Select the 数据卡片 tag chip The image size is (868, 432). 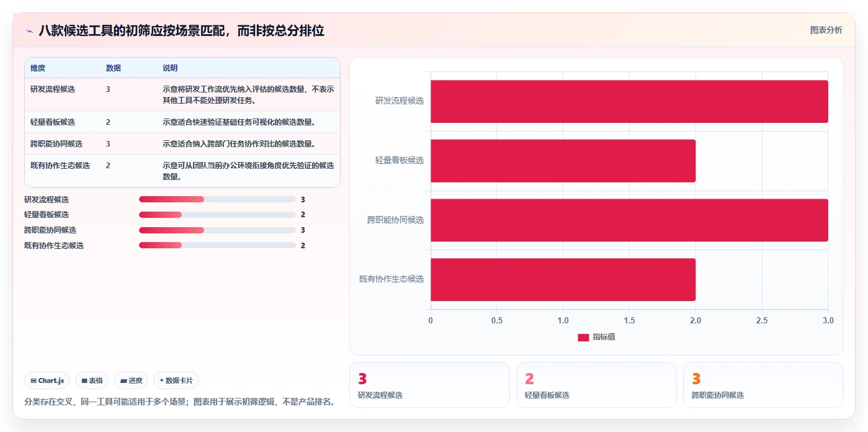pos(176,380)
